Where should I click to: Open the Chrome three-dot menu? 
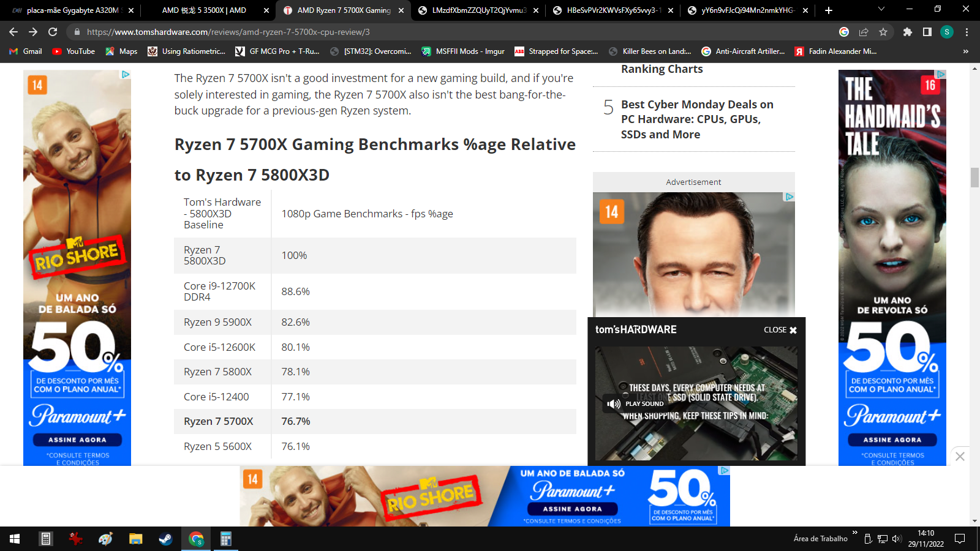[967, 32]
